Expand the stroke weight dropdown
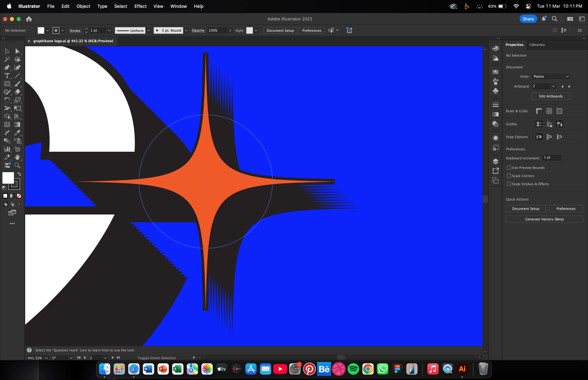Screen dimensions: 588x380 point(109,30)
